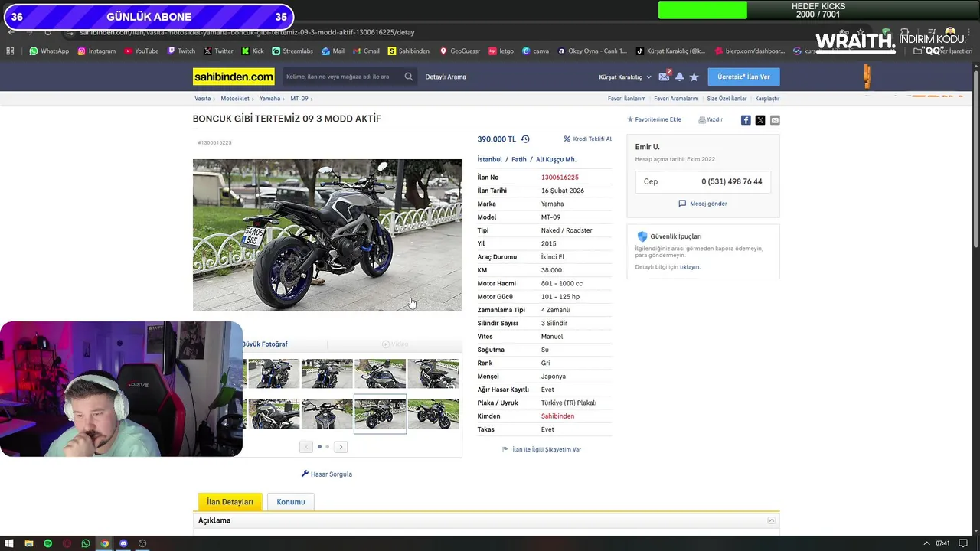The width and height of the screenshot is (980, 551).
Task: Open the Instagram bookmark
Action: 96,51
